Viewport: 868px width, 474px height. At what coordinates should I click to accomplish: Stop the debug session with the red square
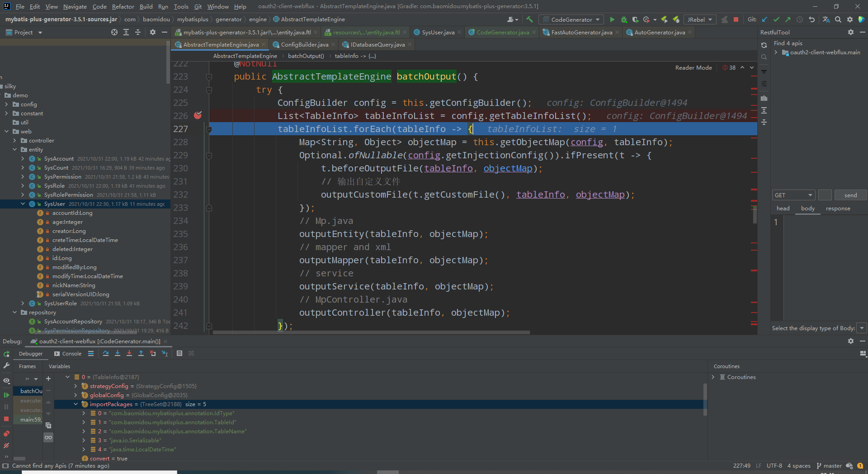[6, 419]
